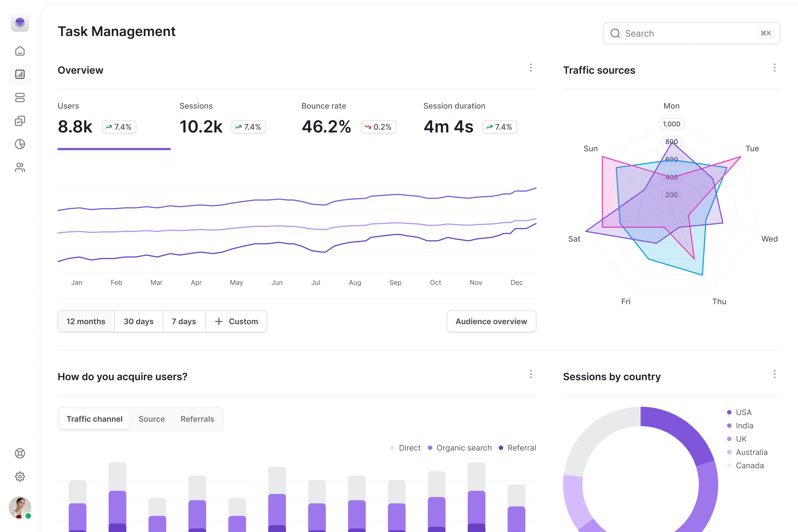This screenshot has width=798, height=532.
Task: Click the Referral legend color dot
Action: tap(501, 448)
